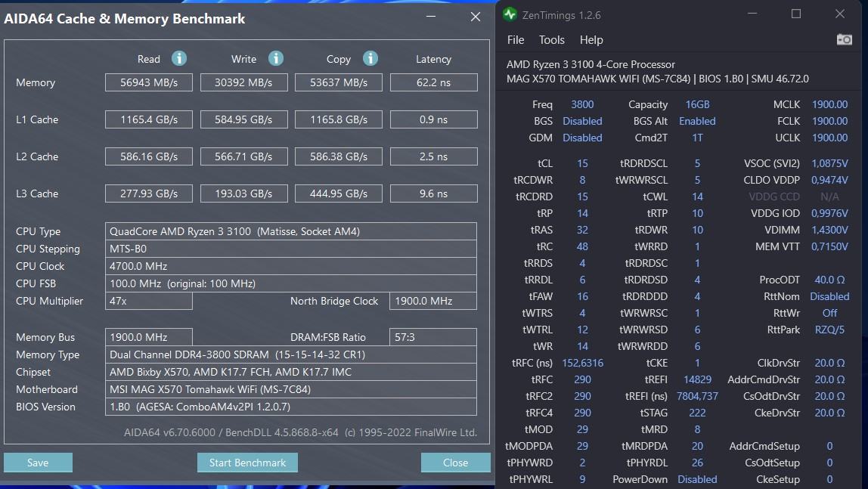
Task: Click the CPU Stepping field MTS-B0
Action: (290, 249)
